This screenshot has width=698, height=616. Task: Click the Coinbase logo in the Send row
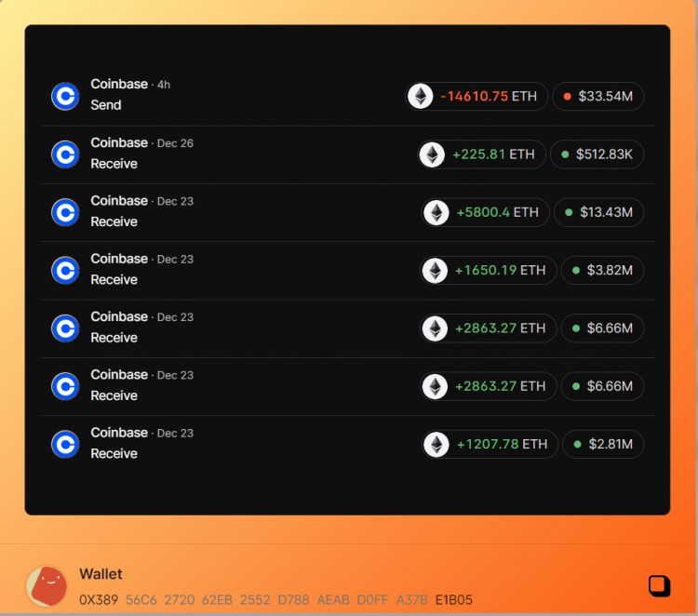[65, 96]
